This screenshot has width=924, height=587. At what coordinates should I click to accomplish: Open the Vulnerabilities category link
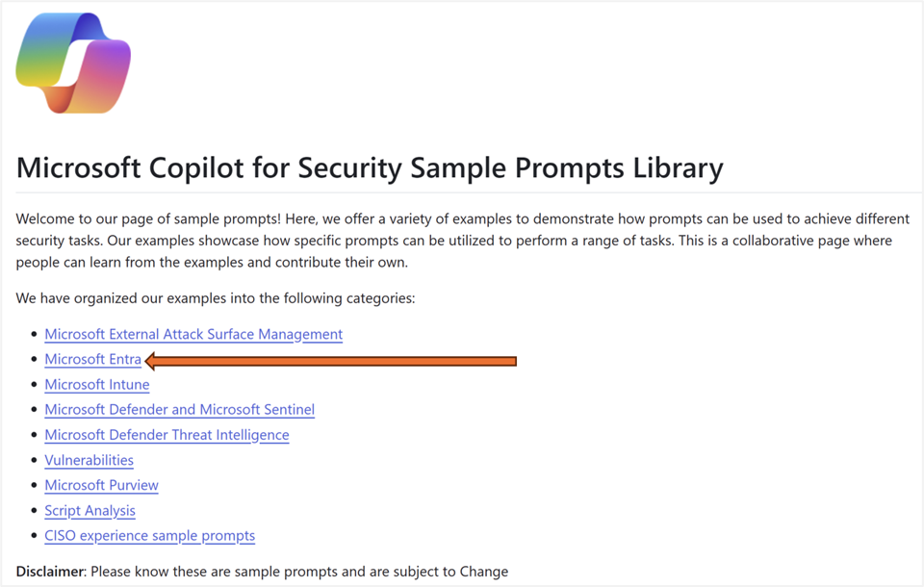[89, 460]
